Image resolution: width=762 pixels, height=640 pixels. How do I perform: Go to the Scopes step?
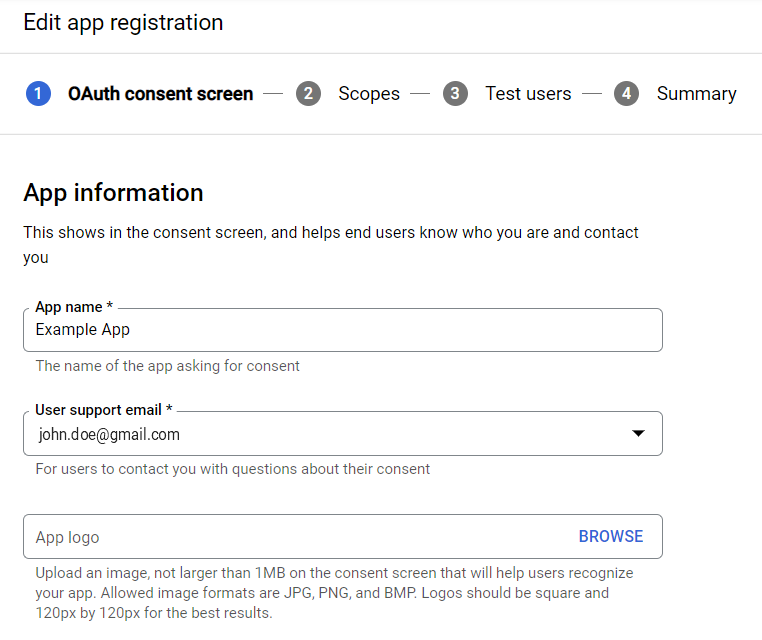click(x=369, y=94)
